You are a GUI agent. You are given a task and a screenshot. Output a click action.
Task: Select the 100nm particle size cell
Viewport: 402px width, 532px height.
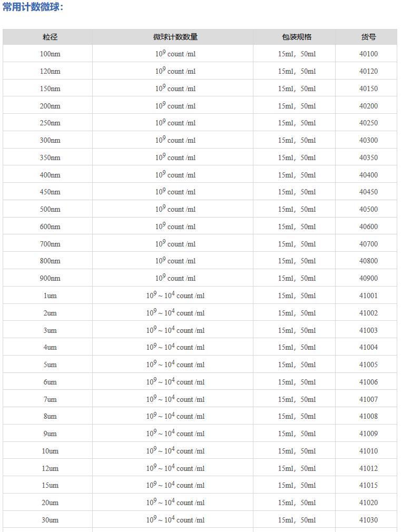coord(50,54)
